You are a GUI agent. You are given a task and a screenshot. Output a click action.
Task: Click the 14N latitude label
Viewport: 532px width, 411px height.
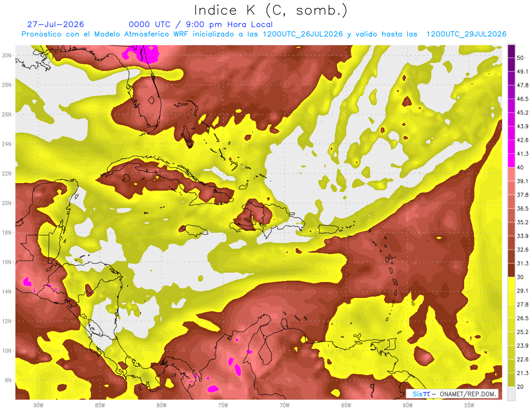click(x=7, y=292)
